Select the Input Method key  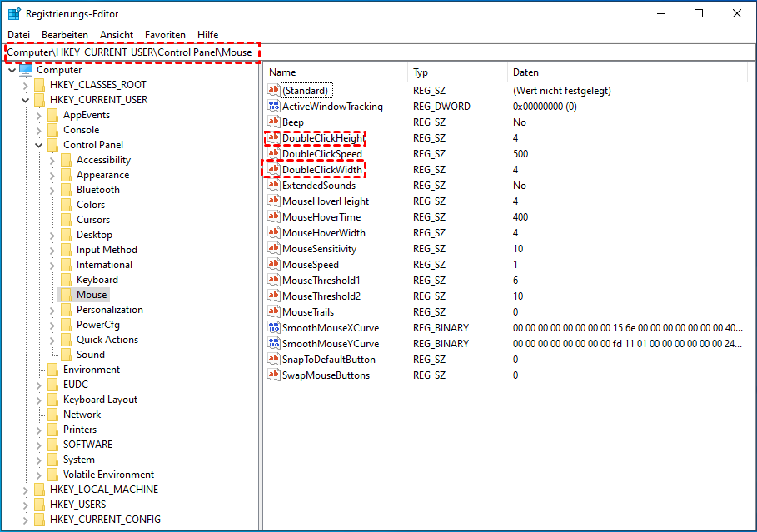point(107,250)
